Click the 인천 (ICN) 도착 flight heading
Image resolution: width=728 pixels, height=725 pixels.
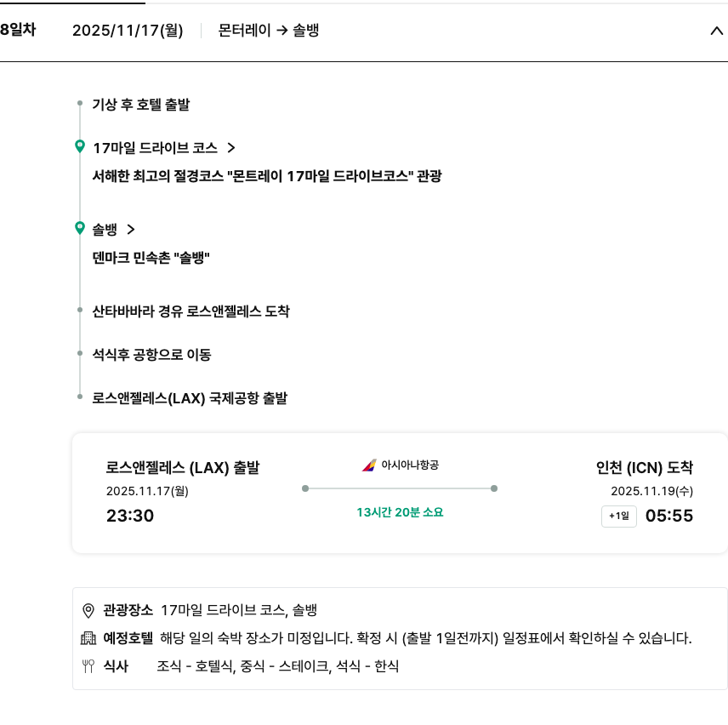[645, 467]
